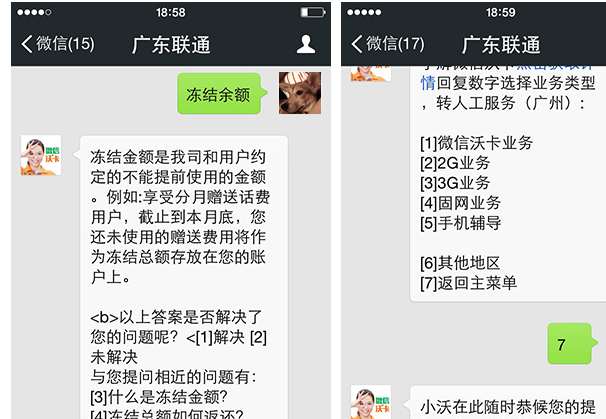Open the dog avatar next to 冻结余额

tap(300, 93)
